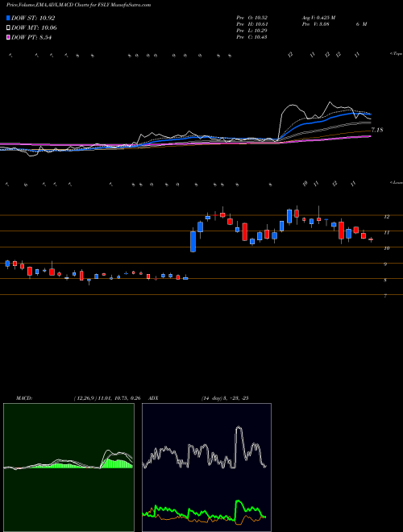This screenshot has height=532, width=403.
Task: Click the magenta DOW PT legend swatch
Action: 8,38
